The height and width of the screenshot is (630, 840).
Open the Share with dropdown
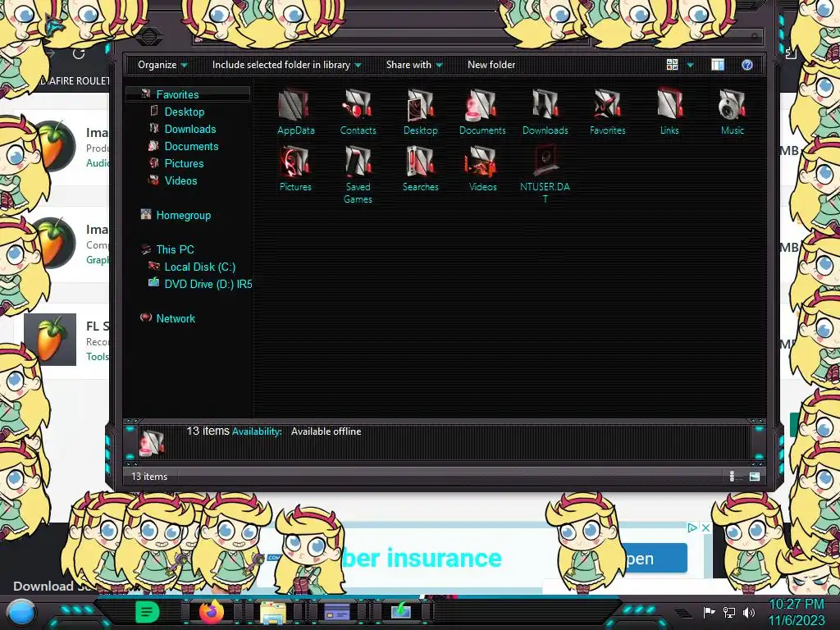(x=414, y=65)
